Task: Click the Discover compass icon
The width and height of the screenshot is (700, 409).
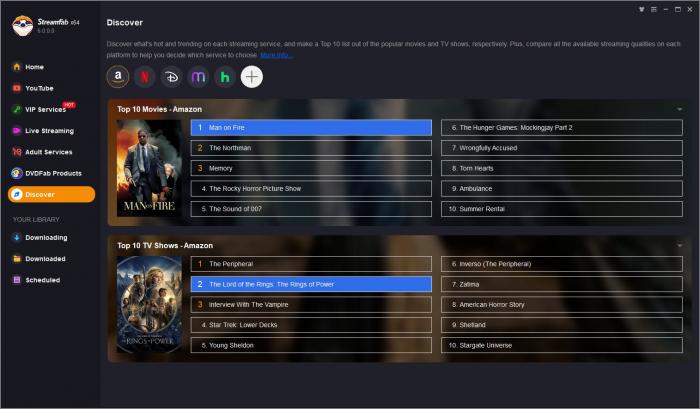Action: click(17, 194)
